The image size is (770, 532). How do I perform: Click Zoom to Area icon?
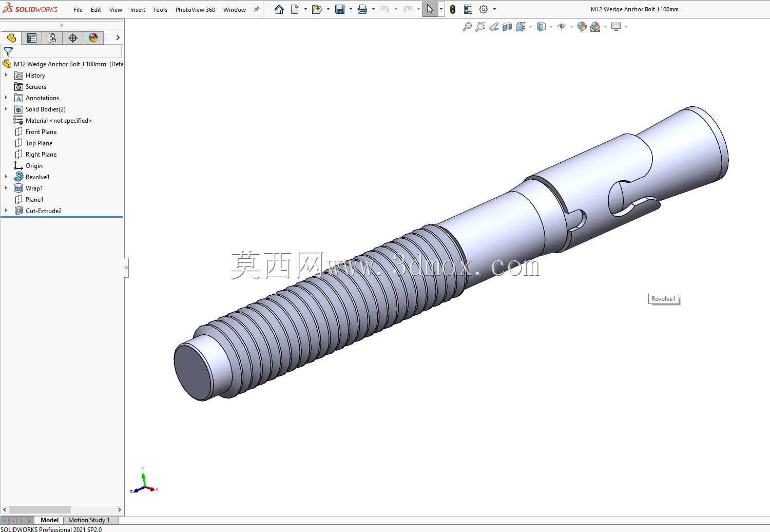tap(480, 27)
